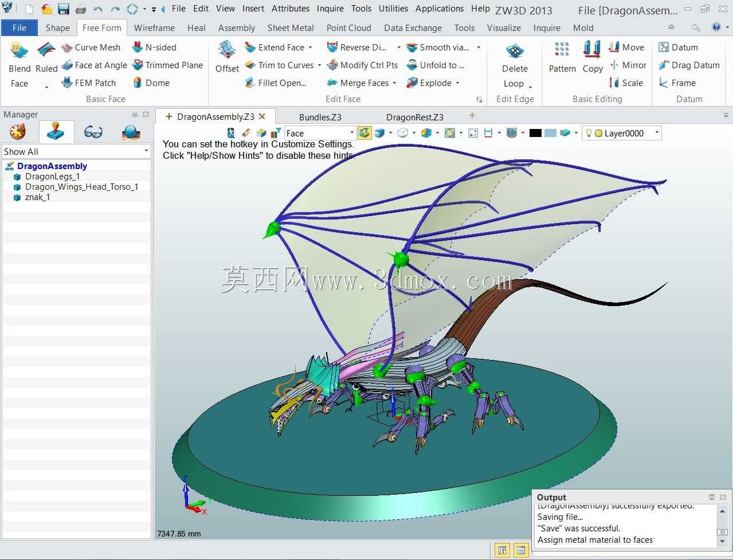Screen dimensions: 733x560
Task: Expand the Merge Faces dropdown arrow
Action: (395, 83)
